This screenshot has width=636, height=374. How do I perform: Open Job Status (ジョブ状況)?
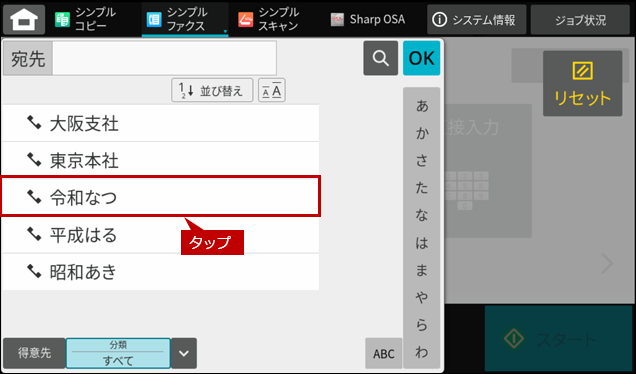[x=580, y=19]
